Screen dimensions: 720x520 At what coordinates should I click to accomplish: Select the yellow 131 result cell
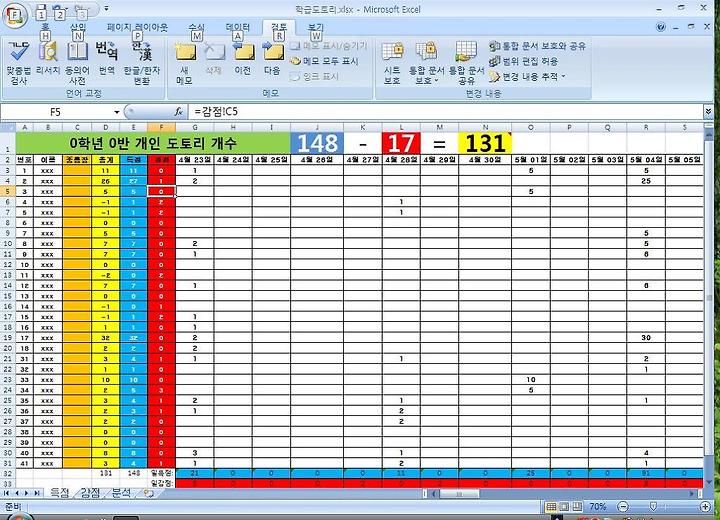tap(485, 143)
